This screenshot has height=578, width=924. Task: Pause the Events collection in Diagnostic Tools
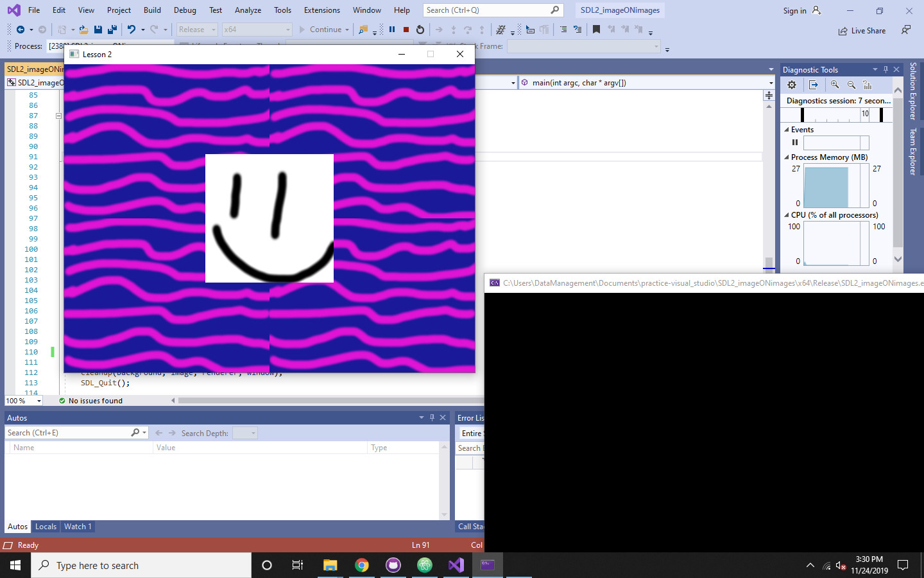[x=794, y=142]
